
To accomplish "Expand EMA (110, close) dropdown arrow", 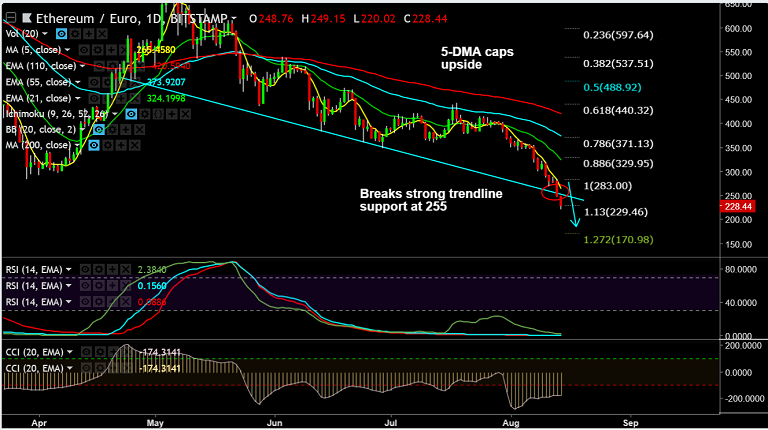I will tap(82, 66).
